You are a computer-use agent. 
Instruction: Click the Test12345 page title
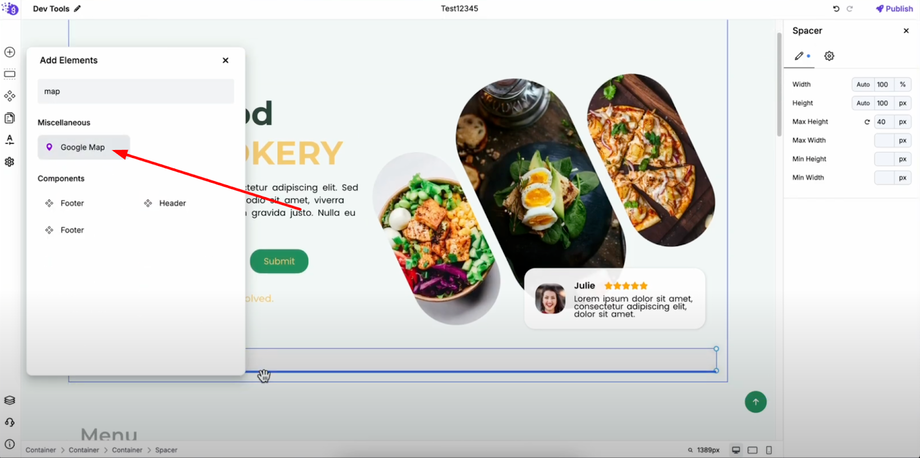(x=459, y=9)
